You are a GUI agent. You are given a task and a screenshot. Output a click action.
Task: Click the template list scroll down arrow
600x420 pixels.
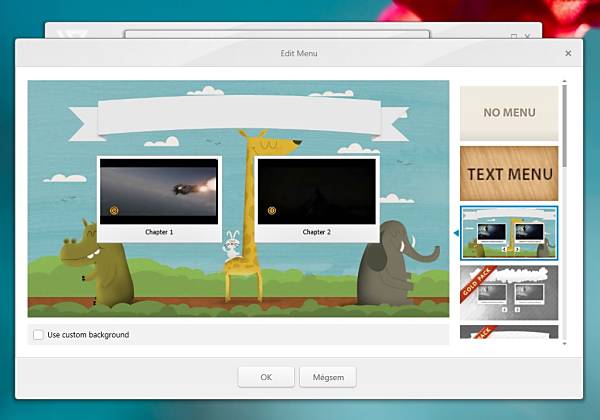click(x=565, y=344)
